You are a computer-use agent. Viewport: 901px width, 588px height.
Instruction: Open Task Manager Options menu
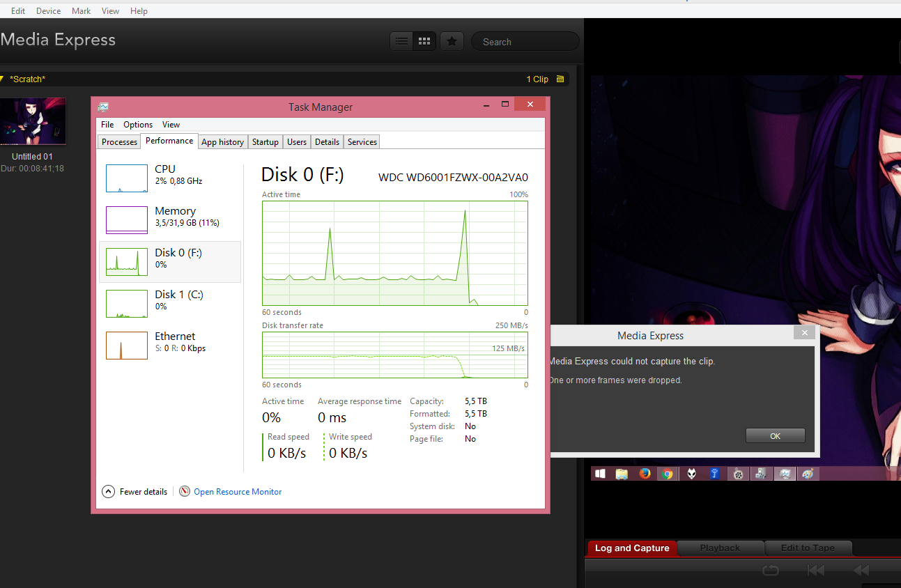click(x=138, y=125)
